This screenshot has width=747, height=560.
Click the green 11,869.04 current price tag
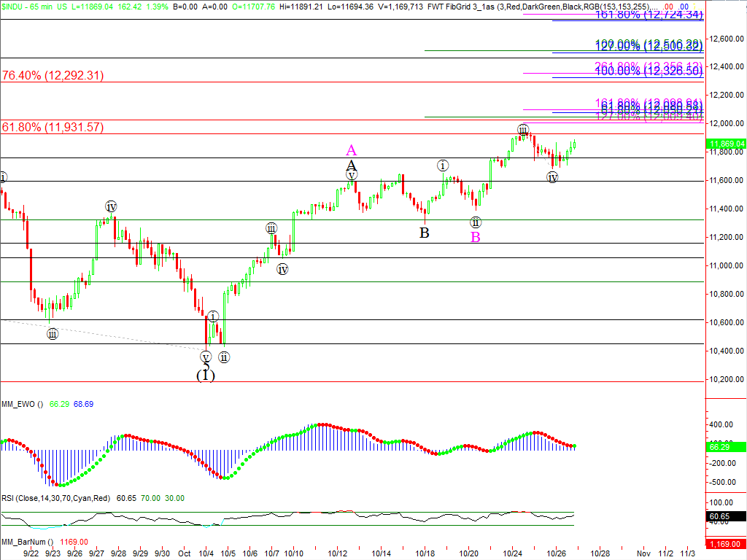[x=726, y=144]
